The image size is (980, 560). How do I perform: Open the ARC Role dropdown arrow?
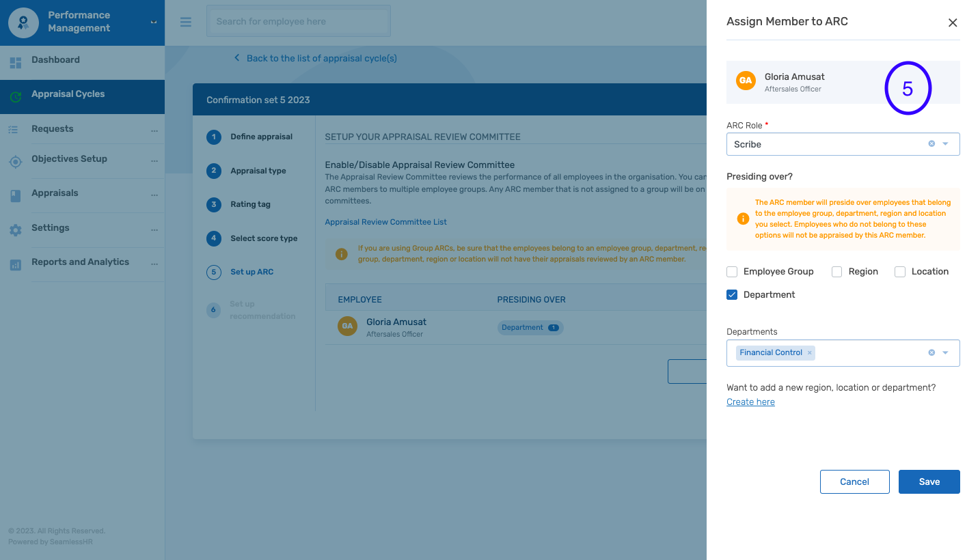(946, 144)
